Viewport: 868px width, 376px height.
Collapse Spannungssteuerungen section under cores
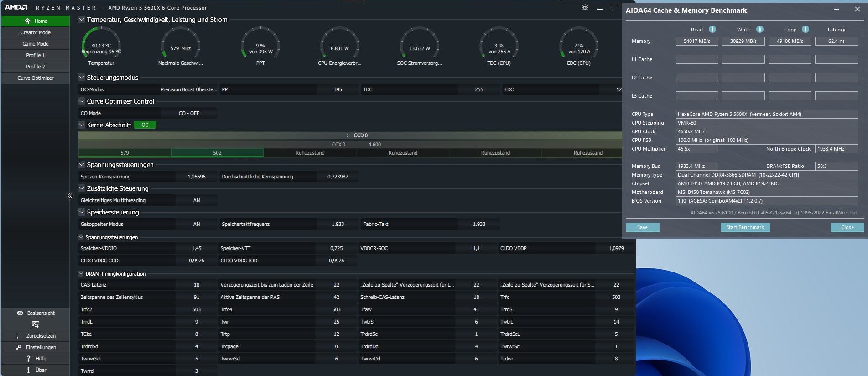(82, 165)
